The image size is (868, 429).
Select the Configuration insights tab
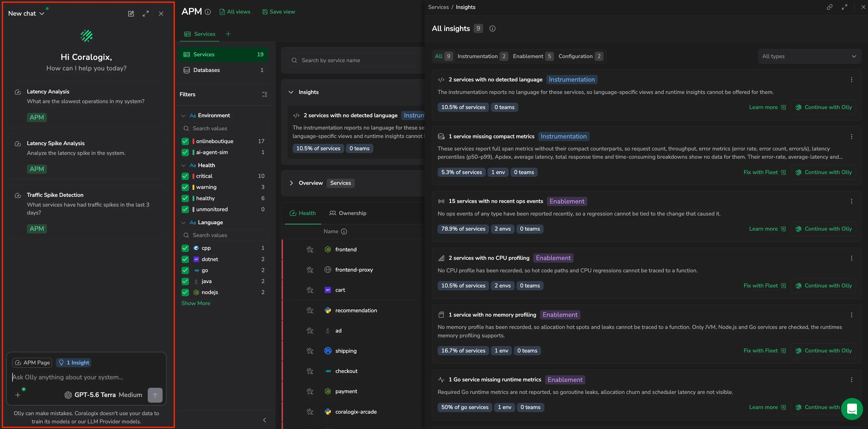(x=580, y=56)
